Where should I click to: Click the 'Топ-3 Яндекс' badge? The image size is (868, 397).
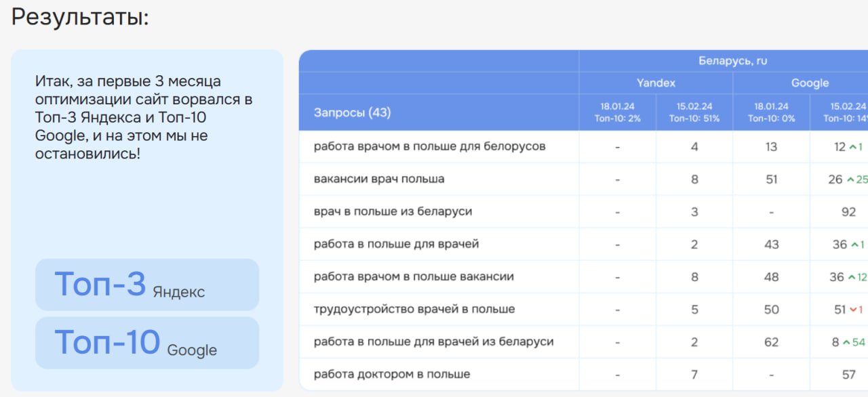pos(147,285)
